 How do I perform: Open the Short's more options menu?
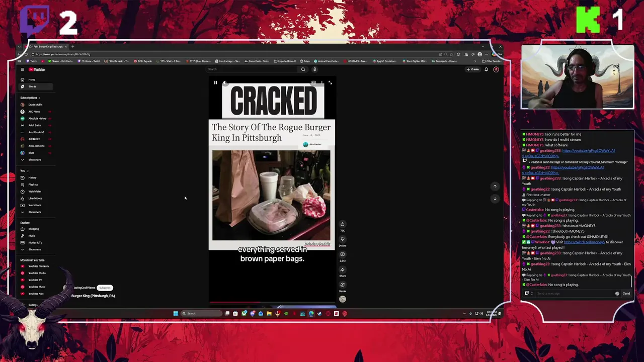(x=322, y=82)
